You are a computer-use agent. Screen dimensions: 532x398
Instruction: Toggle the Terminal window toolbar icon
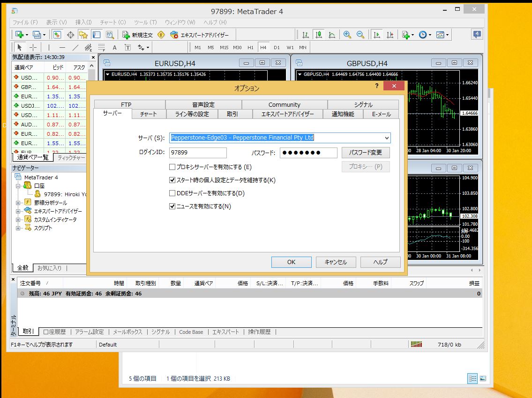[x=97, y=35]
